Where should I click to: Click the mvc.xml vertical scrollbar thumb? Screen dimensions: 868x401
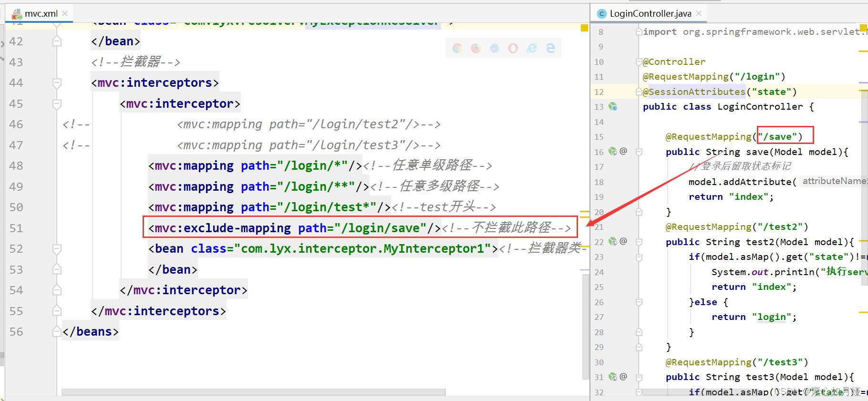coord(585,327)
